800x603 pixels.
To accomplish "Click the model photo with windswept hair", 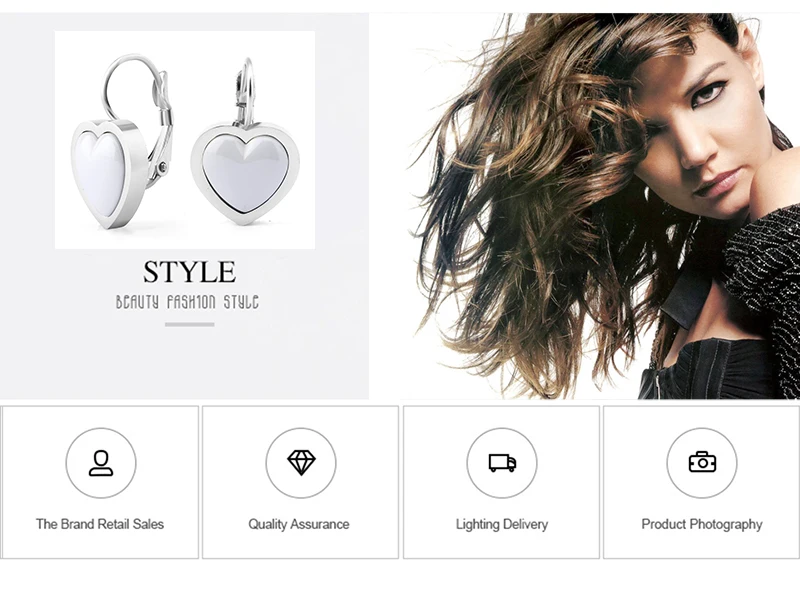I will point(585,206).
